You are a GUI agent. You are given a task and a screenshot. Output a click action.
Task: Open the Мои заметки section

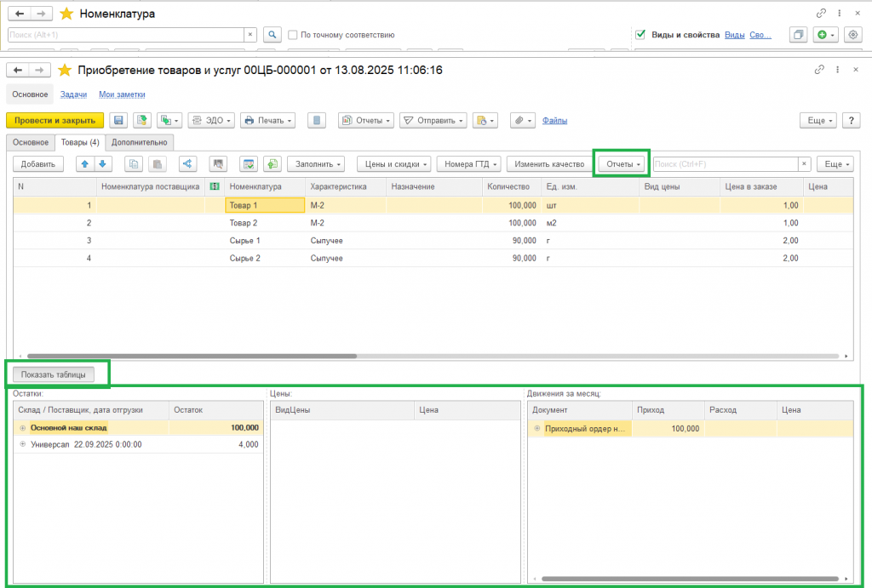click(122, 94)
